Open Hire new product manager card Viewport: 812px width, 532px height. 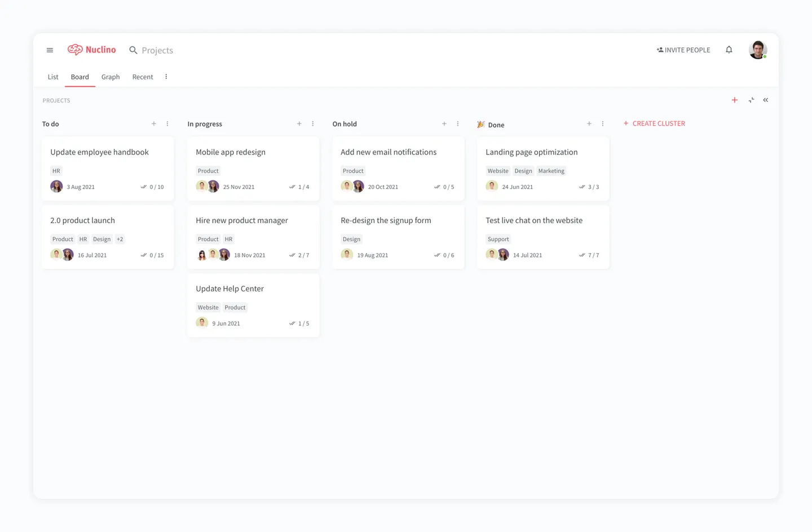tap(253, 237)
